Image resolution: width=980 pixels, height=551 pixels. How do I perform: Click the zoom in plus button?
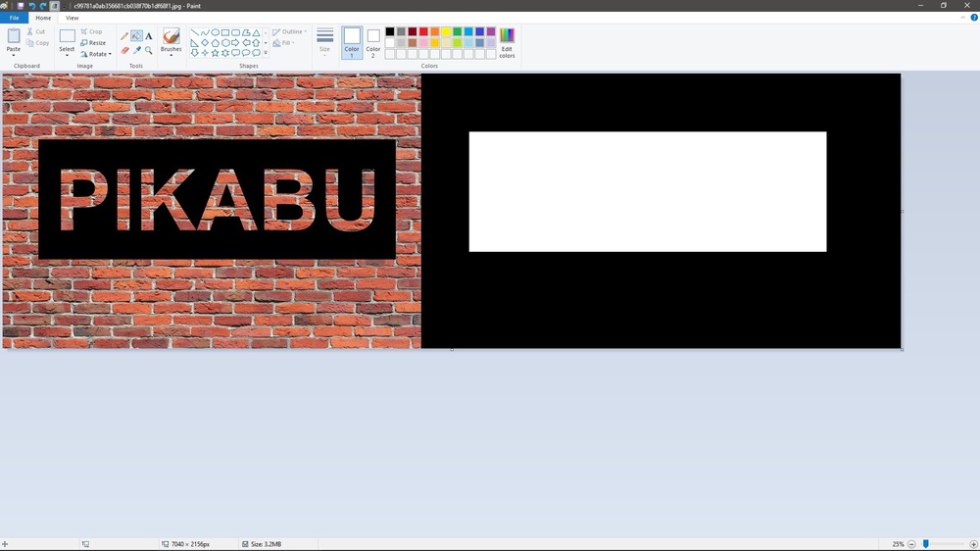coord(973,544)
